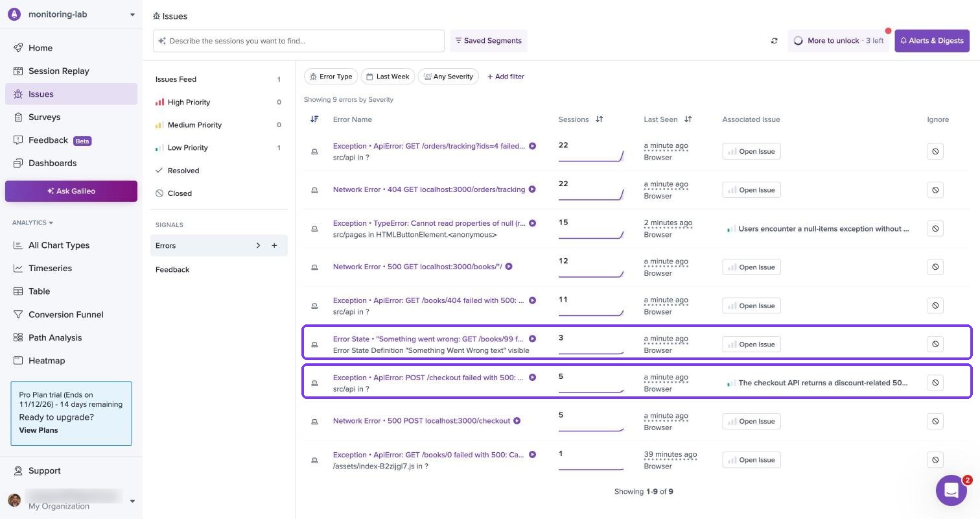The image size is (980, 519).
Task: Toggle severity sort icon in table header
Action: click(314, 119)
